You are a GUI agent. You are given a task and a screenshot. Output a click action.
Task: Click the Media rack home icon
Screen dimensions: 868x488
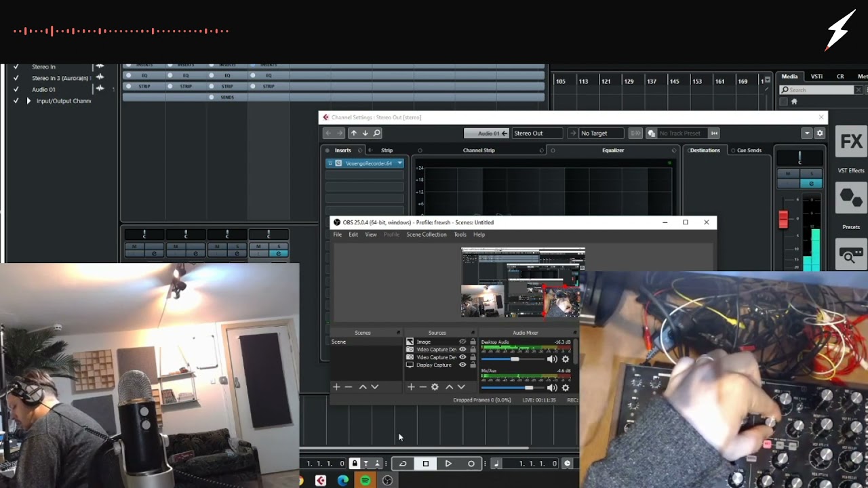[x=794, y=102]
